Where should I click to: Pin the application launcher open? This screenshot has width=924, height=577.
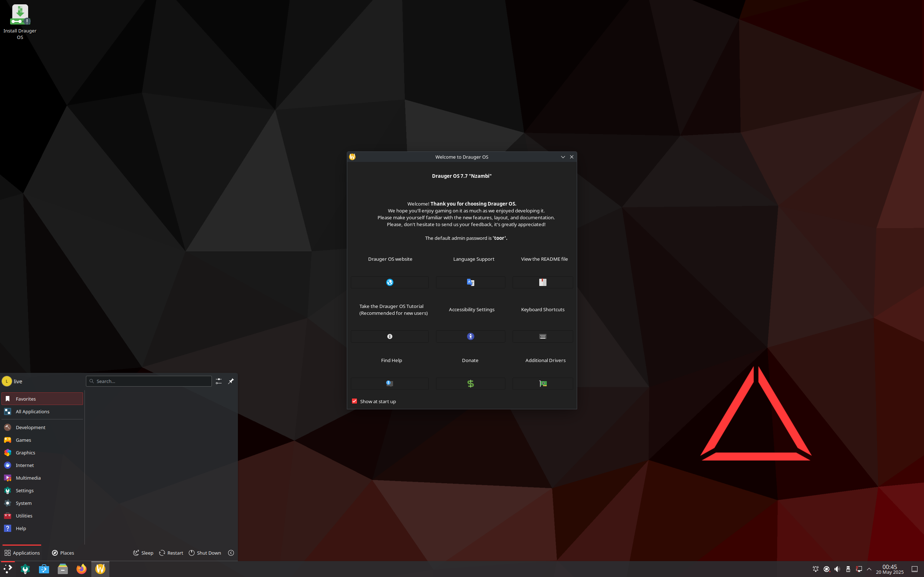click(231, 381)
